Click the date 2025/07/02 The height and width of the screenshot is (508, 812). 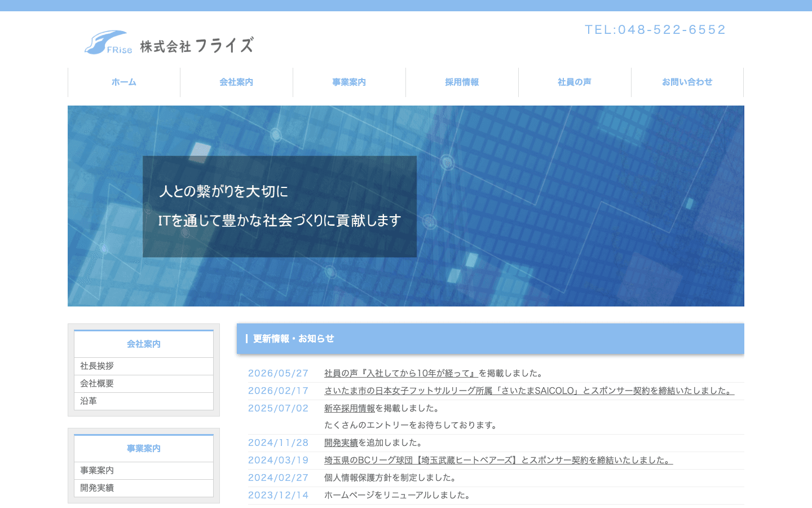[279, 408]
